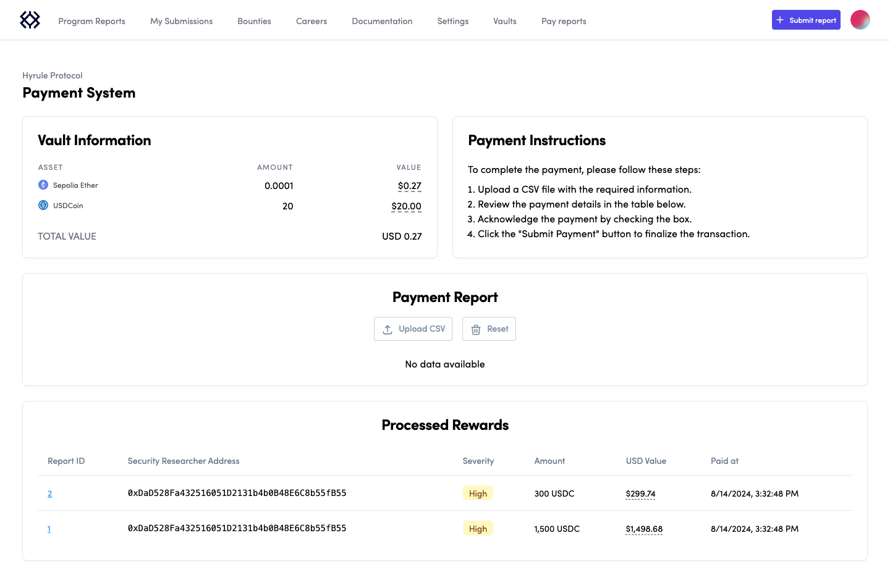The width and height of the screenshot is (890, 588).
Task: Go to Vaults page
Action: tap(504, 21)
